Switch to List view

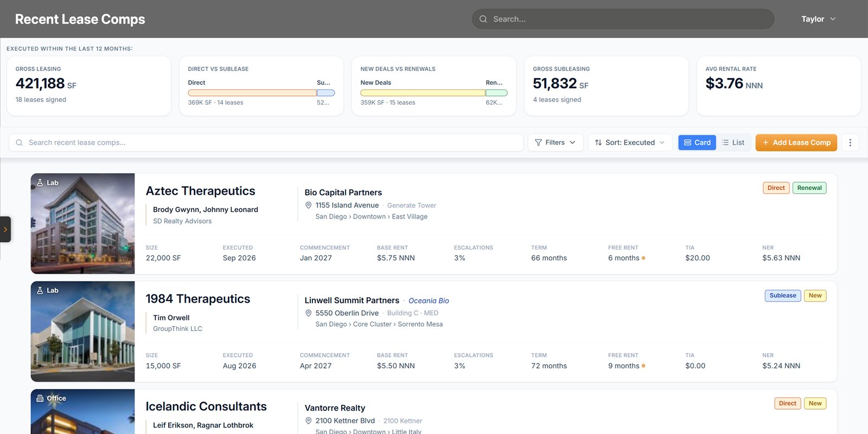point(733,143)
